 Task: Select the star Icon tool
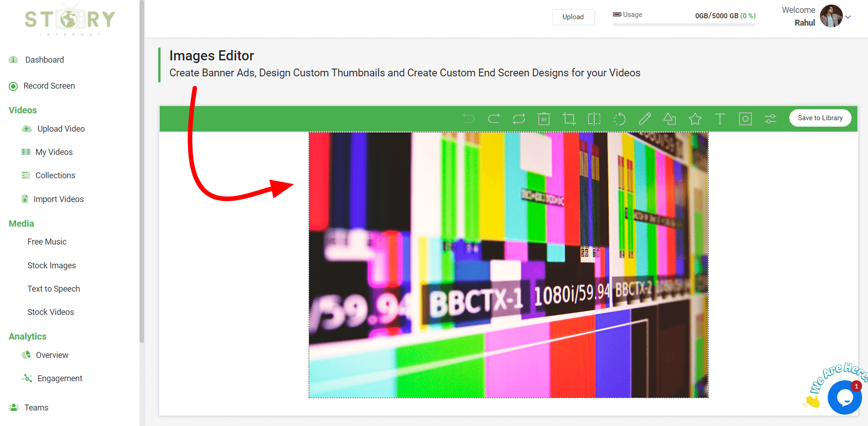(695, 119)
